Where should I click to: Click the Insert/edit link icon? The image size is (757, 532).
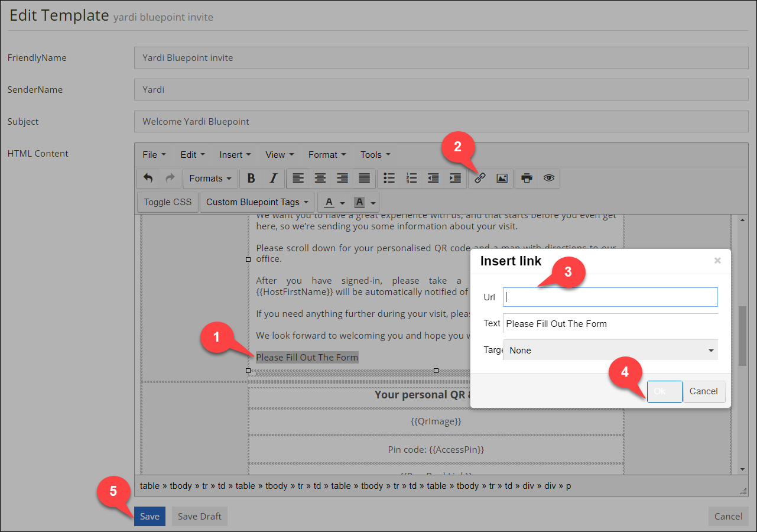480,178
